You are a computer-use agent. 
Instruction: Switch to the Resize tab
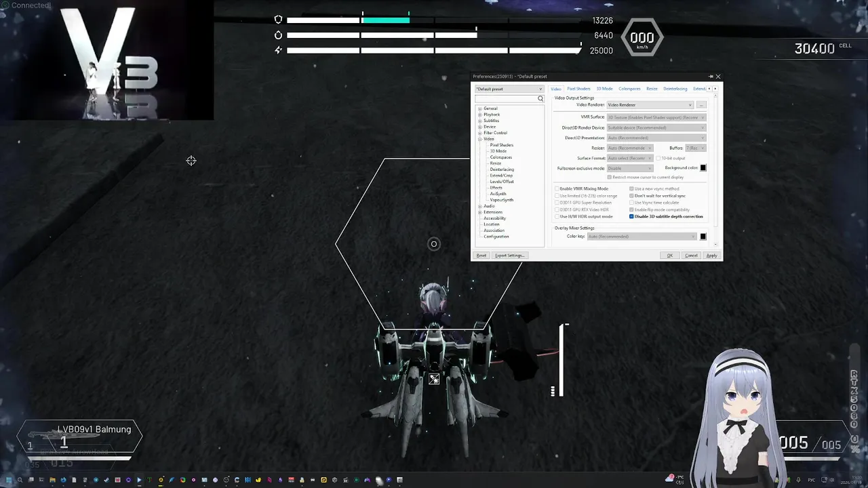click(x=652, y=89)
